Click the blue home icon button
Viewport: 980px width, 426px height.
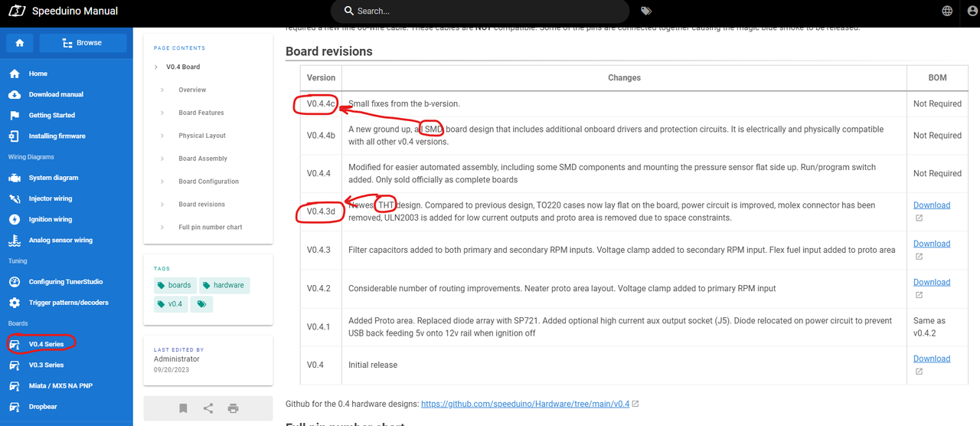point(20,43)
